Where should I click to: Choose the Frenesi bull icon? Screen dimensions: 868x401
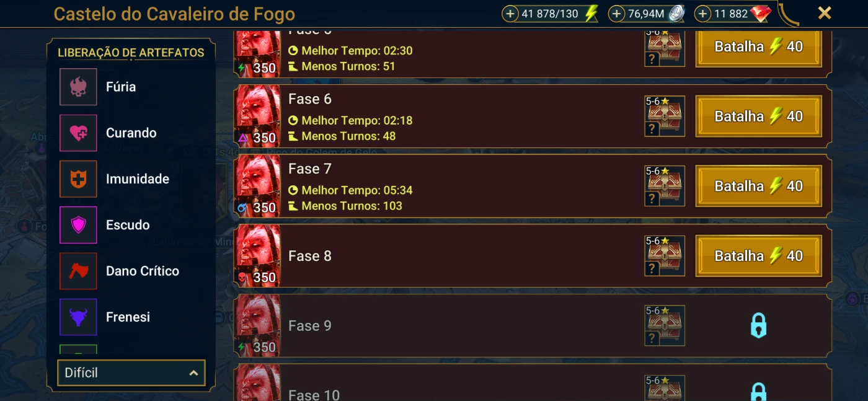pyautogui.click(x=78, y=317)
